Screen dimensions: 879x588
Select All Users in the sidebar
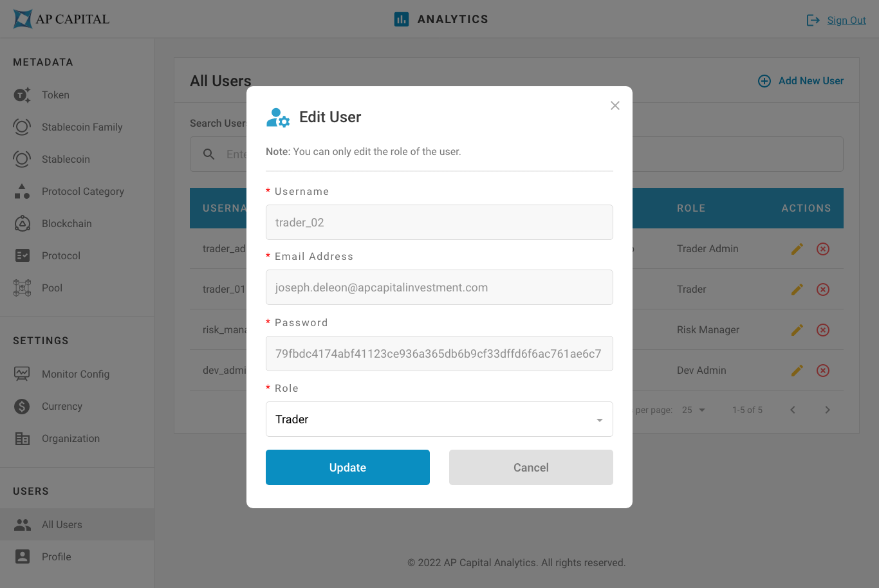[x=77, y=525]
